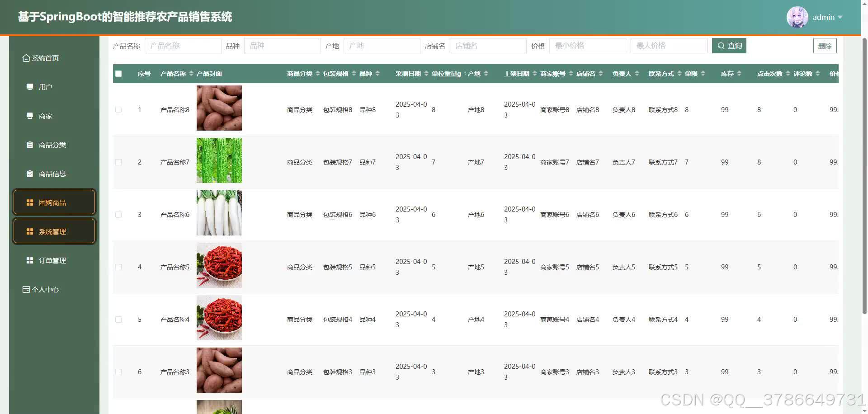Click inside the 产品名称 input field
The width and height of the screenshot is (868, 414).
pyautogui.click(x=183, y=45)
